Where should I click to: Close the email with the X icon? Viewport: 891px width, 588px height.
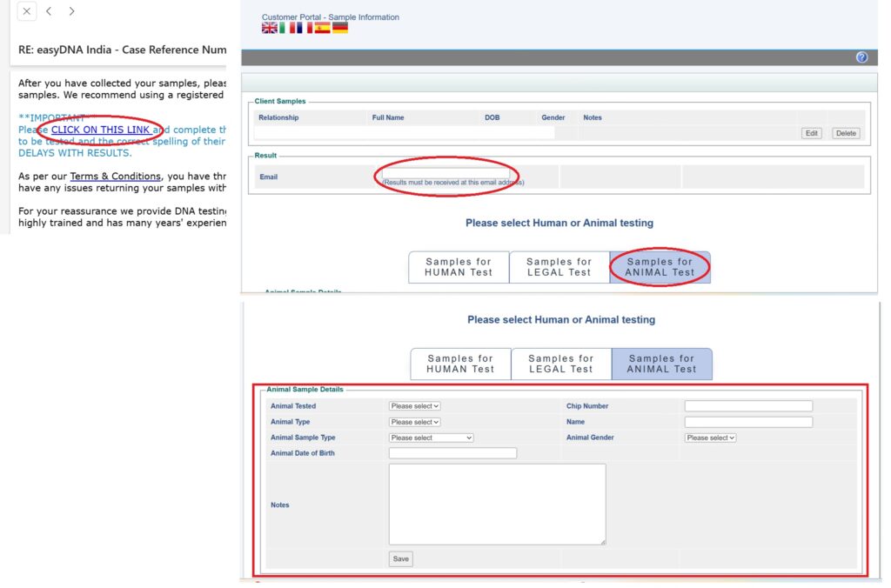(27, 11)
